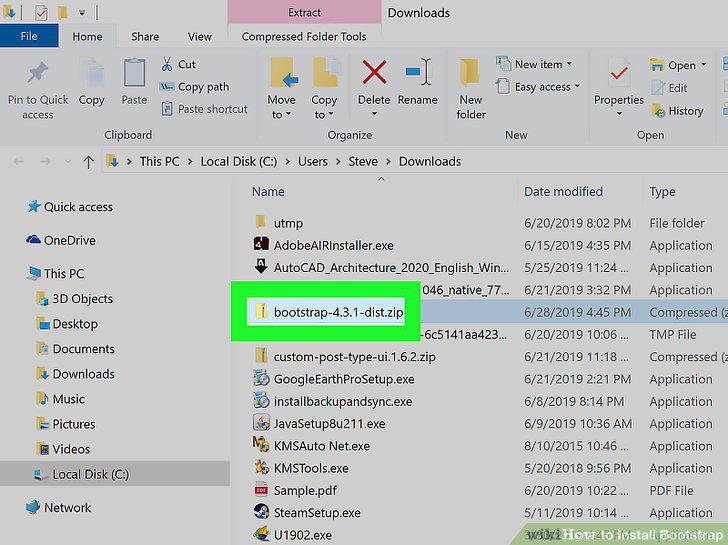The height and width of the screenshot is (545, 728).
Task: Select Quick access in navigation pane
Action: pyautogui.click(x=78, y=207)
